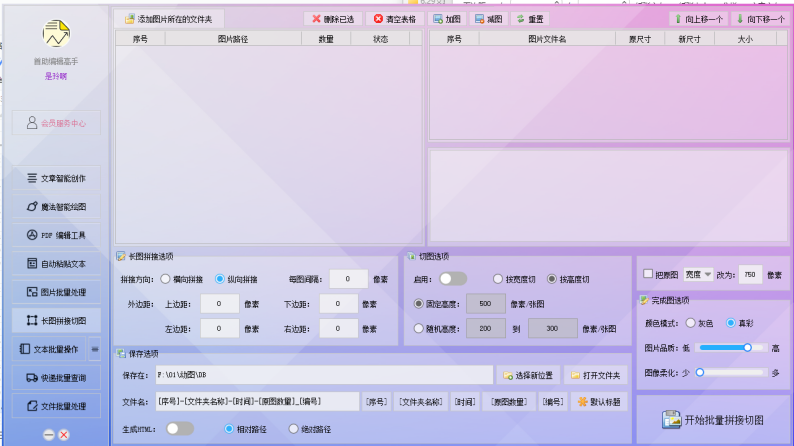Expand the small button beside 文本批量操作
Viewport: 794px width, 446px height.
click(x=95, y=349)
